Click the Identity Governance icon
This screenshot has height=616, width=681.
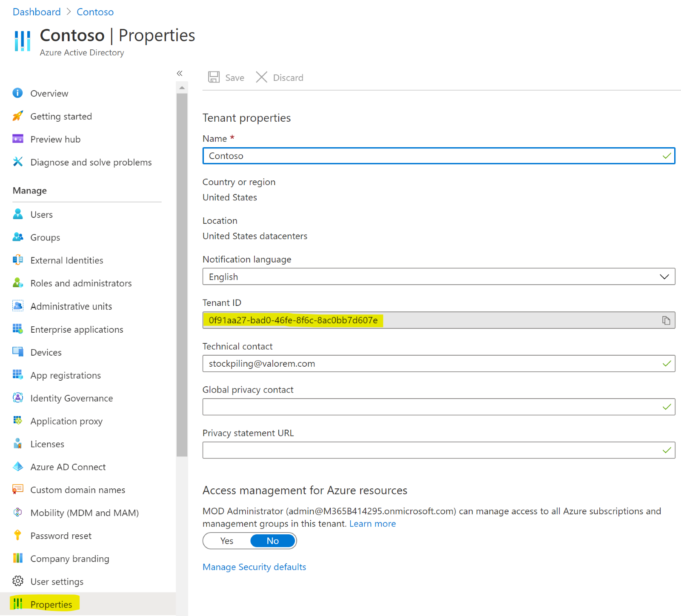click(x=17, y=398)
